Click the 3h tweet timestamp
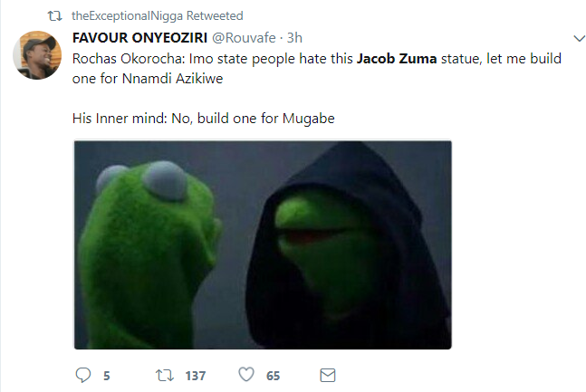 pyautogui.click(x=294, y=38)
